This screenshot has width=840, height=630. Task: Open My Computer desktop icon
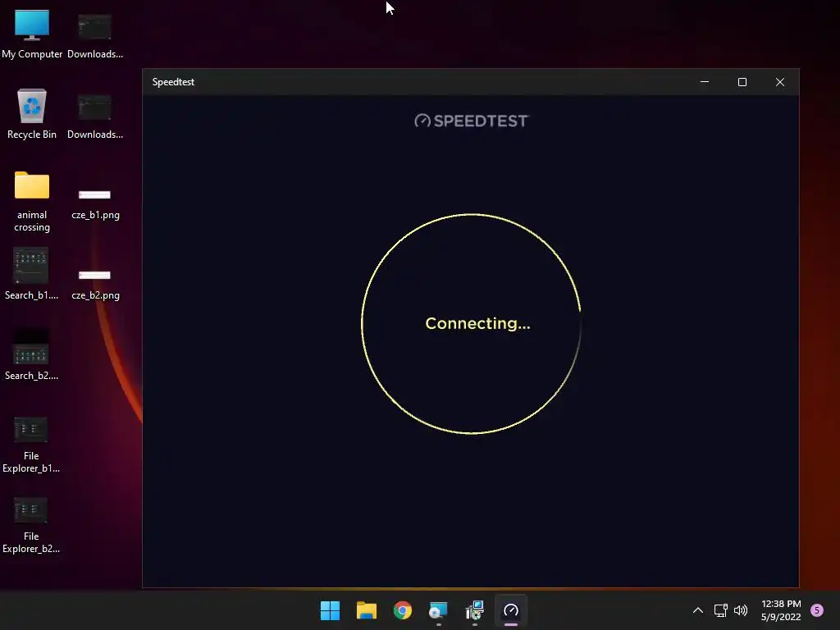pyautogui.click(x=32, y=33)
